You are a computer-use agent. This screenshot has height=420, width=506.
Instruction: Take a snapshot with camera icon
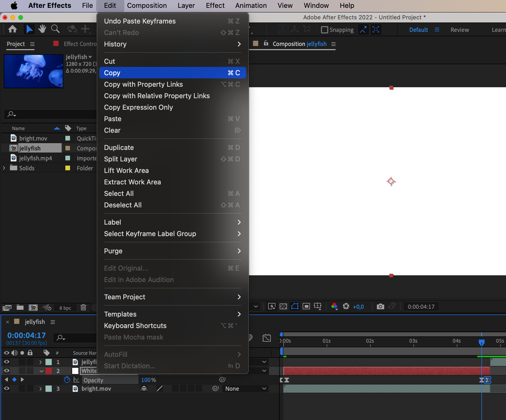(x=380, y=306)
